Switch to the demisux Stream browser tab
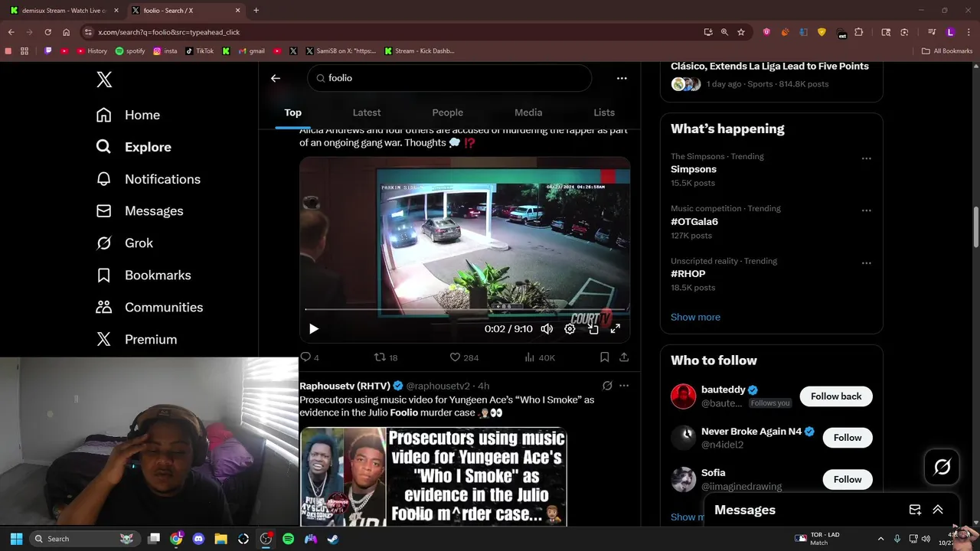This screenshot has width=980, height=551. [64, 11]
